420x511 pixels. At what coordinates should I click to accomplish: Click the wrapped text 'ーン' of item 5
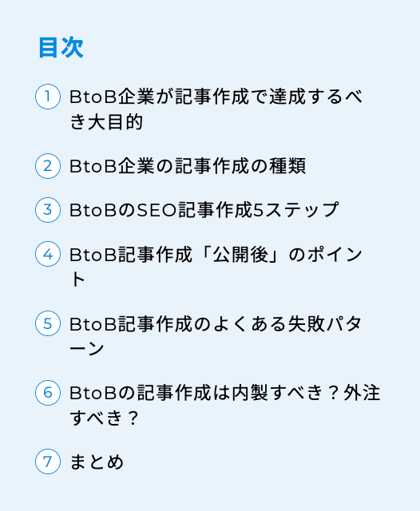(x=87, y=349)
